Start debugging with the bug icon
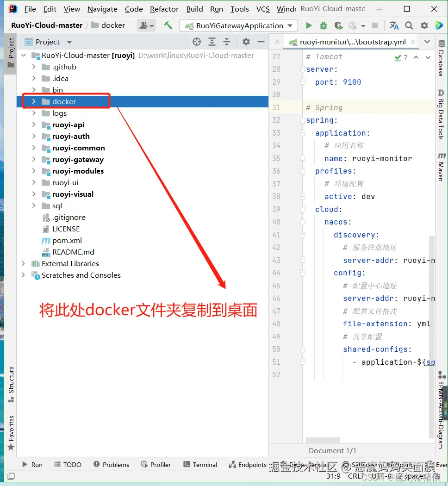This screenshot has height=486, width=448. pos(324,25)
